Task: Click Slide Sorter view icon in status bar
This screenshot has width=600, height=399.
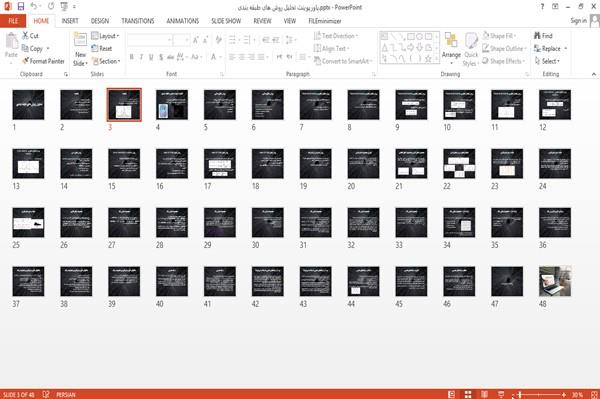Action: pos(468,394)
